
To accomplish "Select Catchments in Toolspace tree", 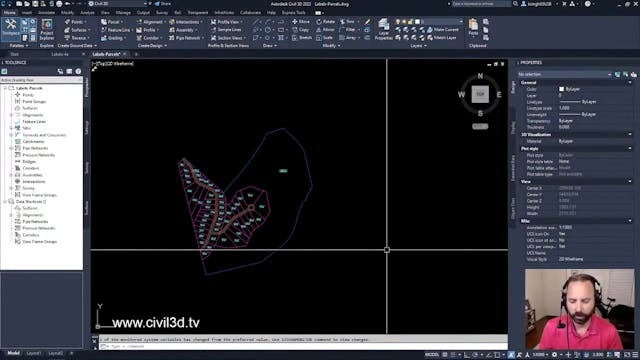I will (33, 142).
